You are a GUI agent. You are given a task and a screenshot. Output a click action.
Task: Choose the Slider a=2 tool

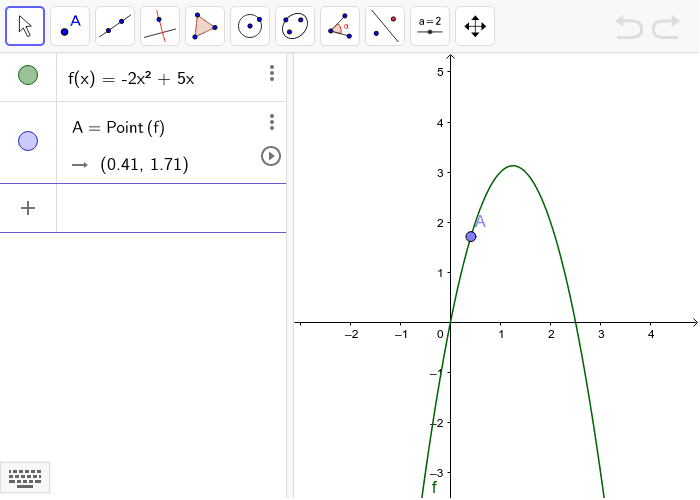click(x=430, y=26)
